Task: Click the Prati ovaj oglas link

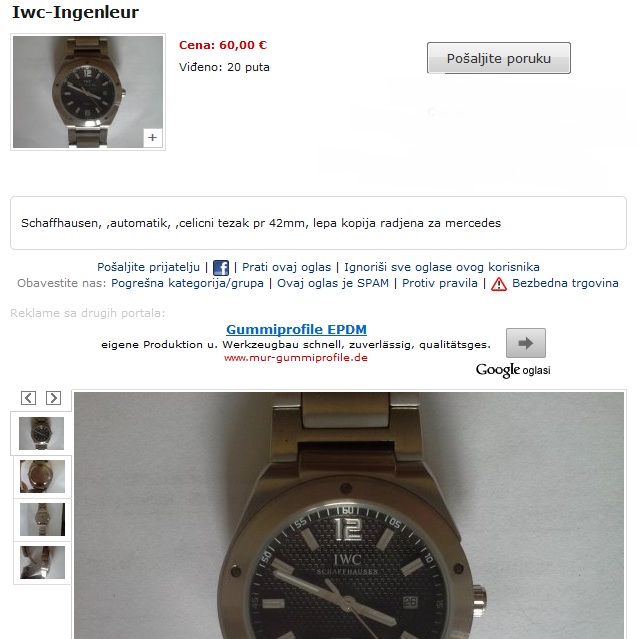Action: pyautogui.click(x=287, y=267)
